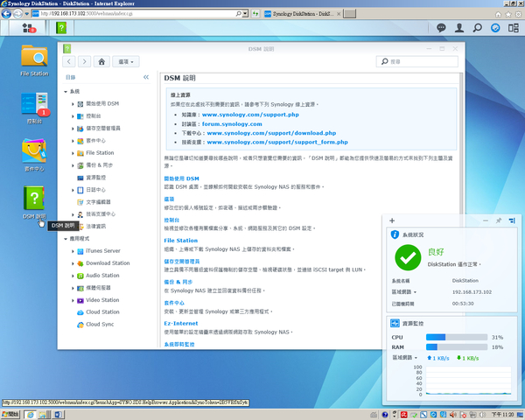Add a widget with the plus icon

392,221
